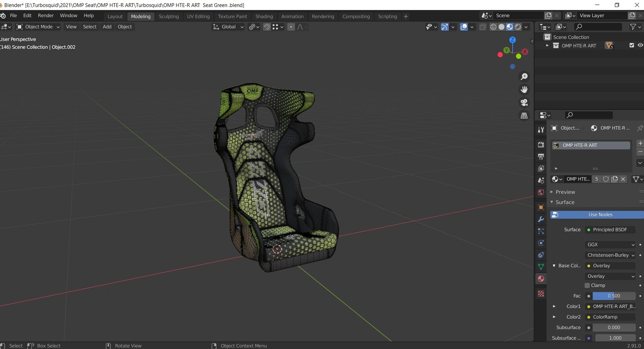The height and width of the screenshot is (349, 644).
Task: Click the ColorRamp Color2 link button
Action: (610, 317)
